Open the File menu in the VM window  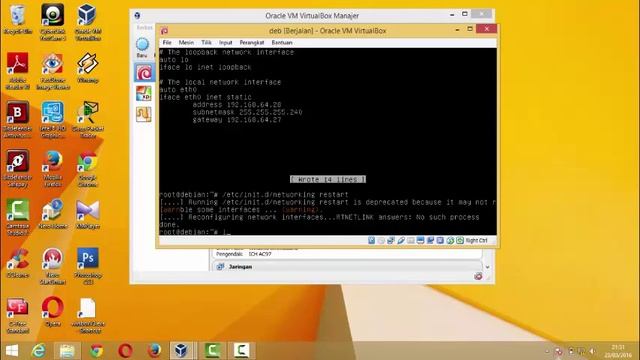click(167, 42)
